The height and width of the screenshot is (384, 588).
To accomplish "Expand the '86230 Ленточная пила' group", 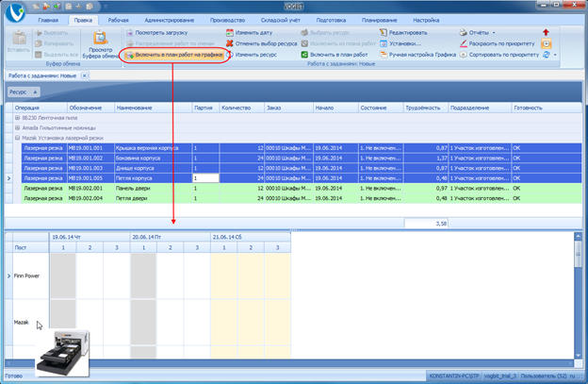I will (18, 117).
